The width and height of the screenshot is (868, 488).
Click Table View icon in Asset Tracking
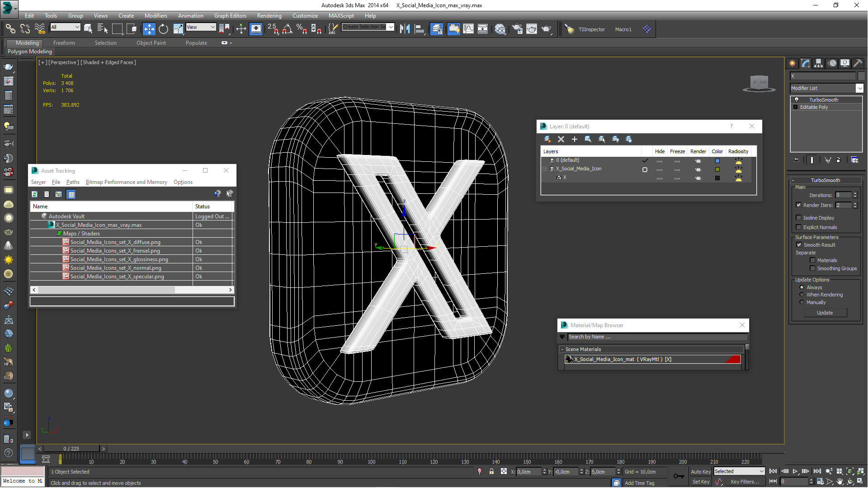[x=71, y=194]
